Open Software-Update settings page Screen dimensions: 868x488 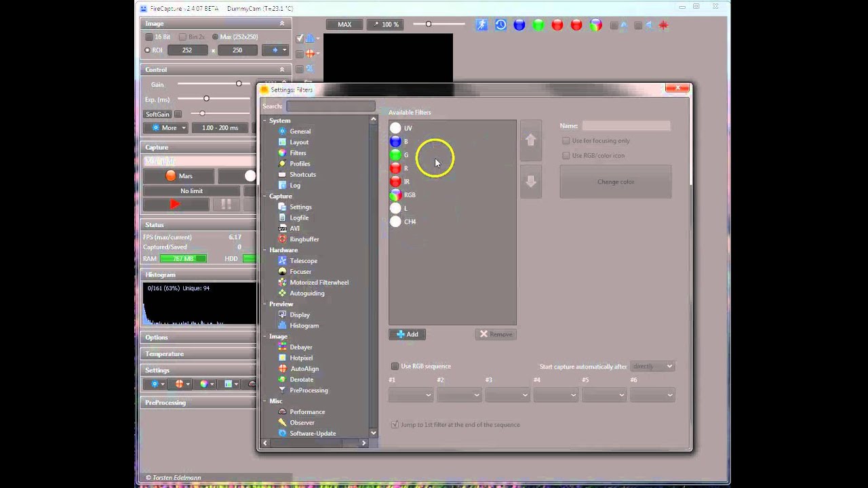tap(307, 434)
